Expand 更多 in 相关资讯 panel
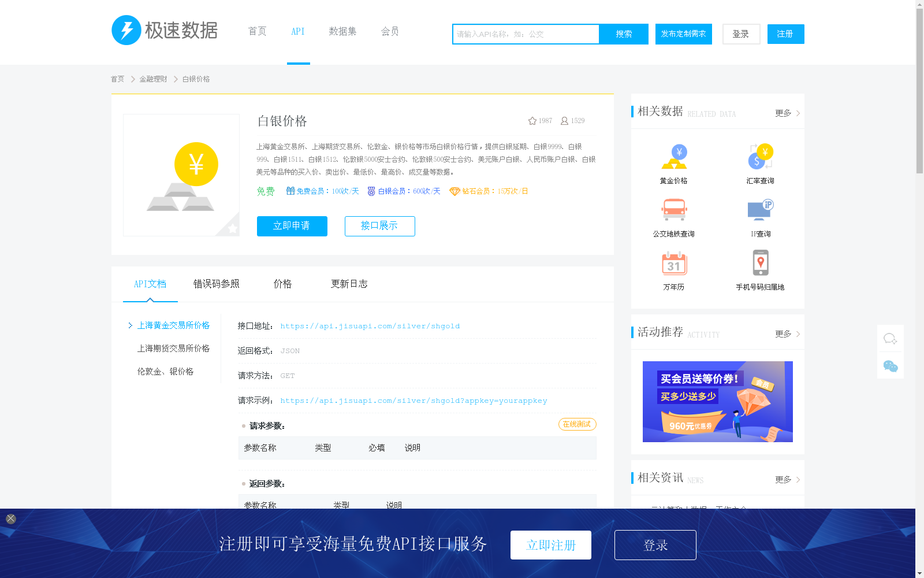Screen dimensions: 924x578 click(788, 480)
